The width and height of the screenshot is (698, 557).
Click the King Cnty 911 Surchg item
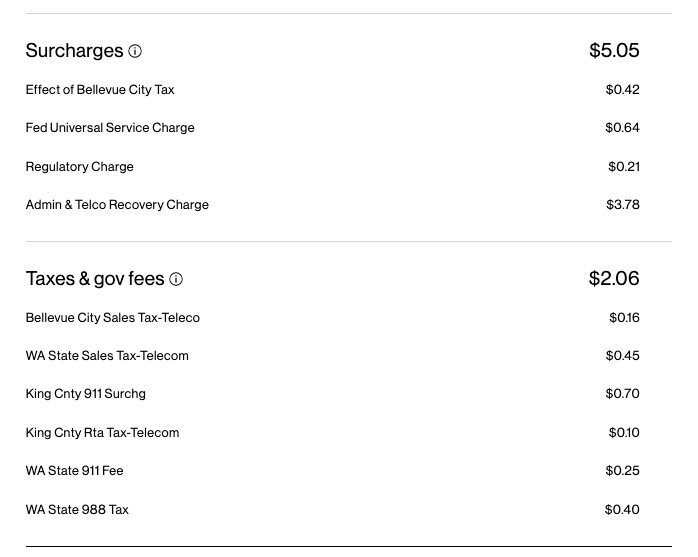point(86,394)
